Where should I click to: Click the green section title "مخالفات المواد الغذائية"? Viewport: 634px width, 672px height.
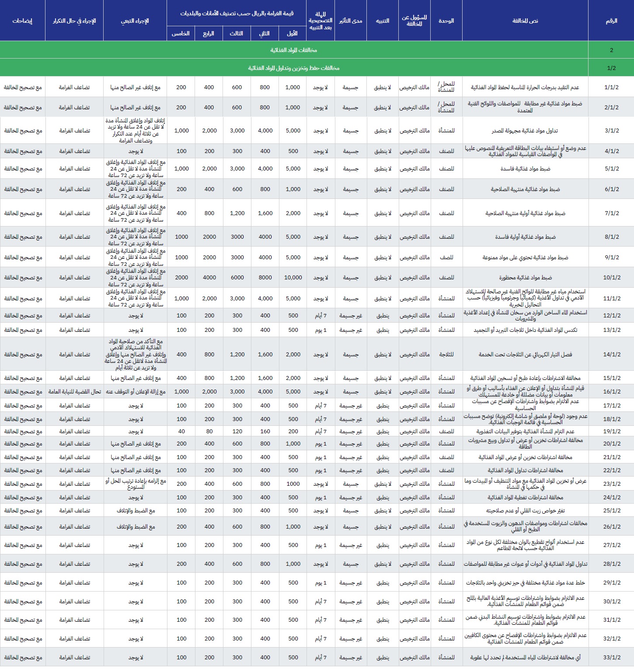pyautogui.click(x=294, y=50)
